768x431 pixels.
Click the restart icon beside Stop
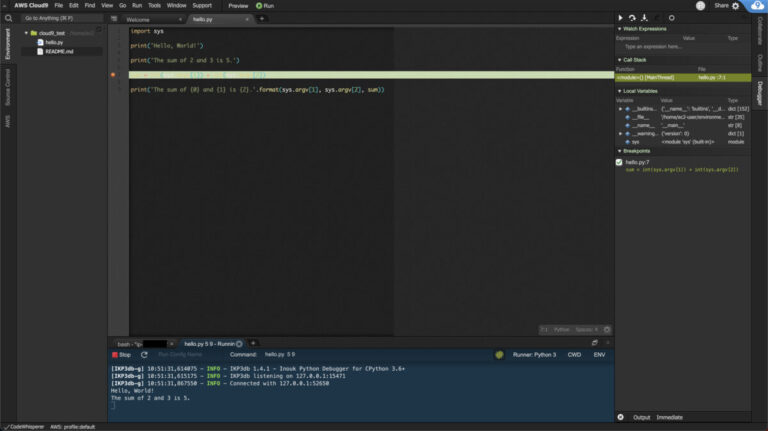coord(144,354)
